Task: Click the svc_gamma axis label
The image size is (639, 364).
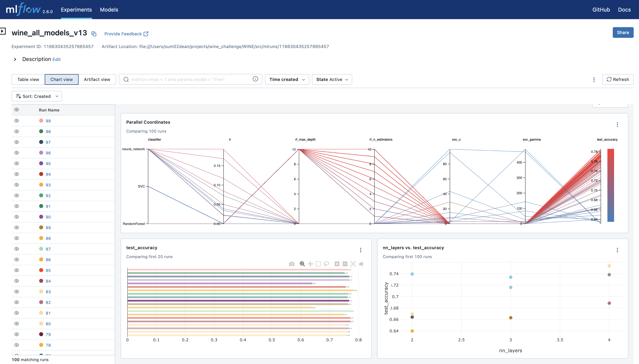Action: pos(532,140)
